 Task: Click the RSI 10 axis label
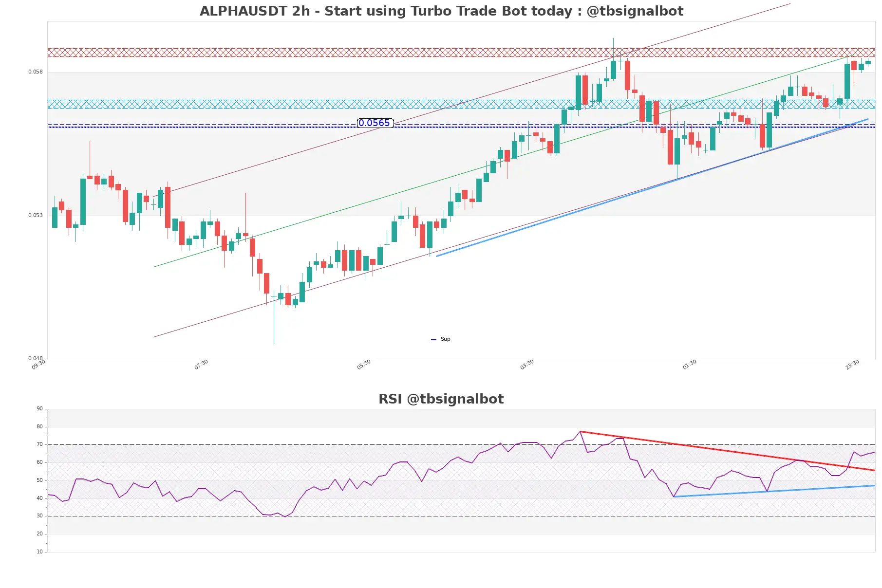pos(39,552)
